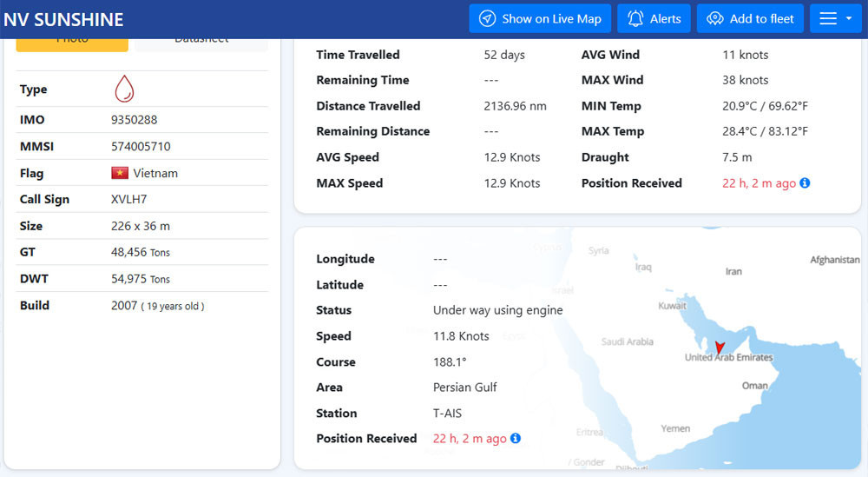Click the NV SUNSHINE vessel title
This screenshot has width=868, height=477.
pos(63,19)
